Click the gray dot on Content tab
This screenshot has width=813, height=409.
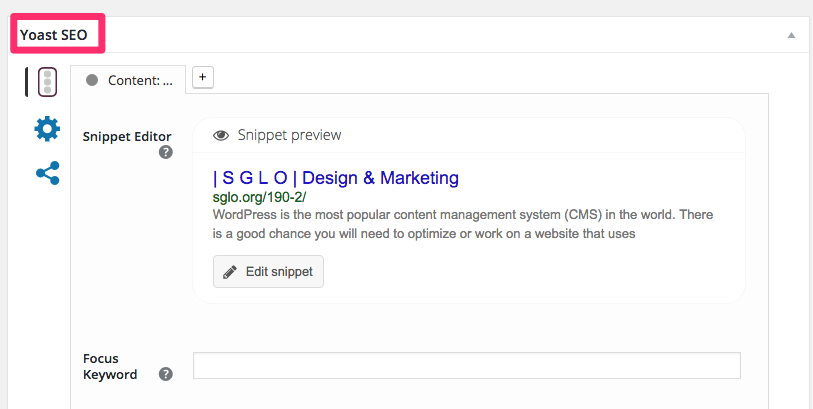point(92,80)
